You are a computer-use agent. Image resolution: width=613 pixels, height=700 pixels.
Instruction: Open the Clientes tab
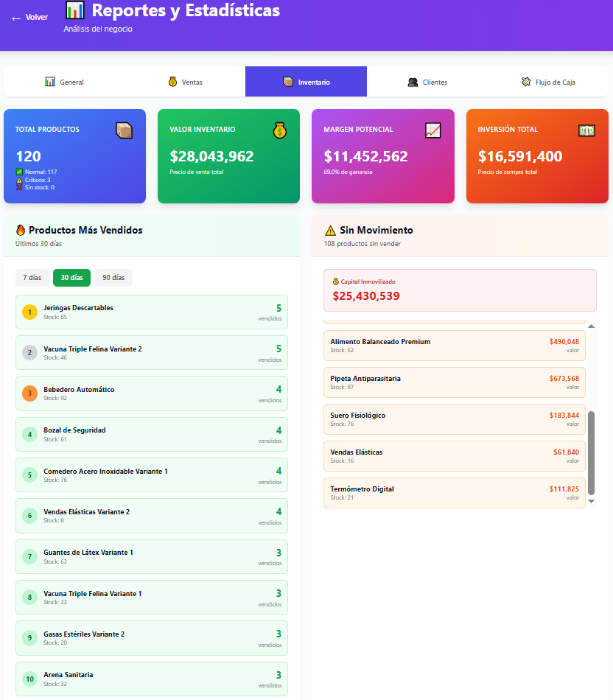[x=427, y=82]
